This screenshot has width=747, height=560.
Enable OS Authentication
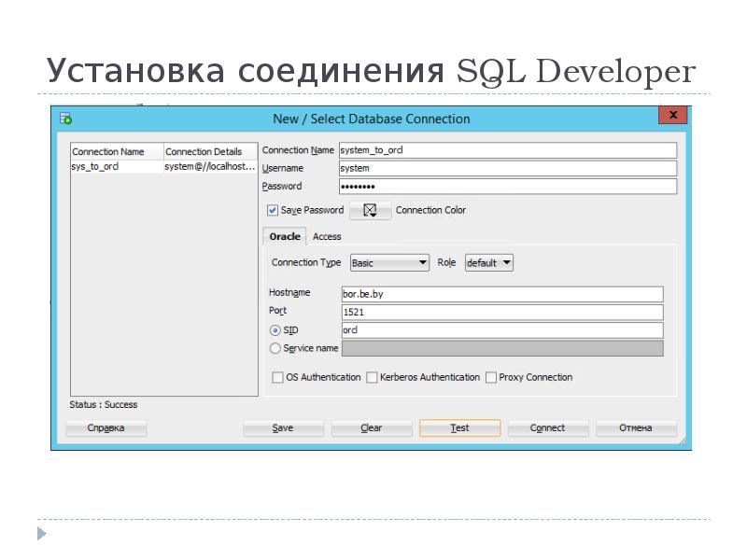(x=277, y=377)
